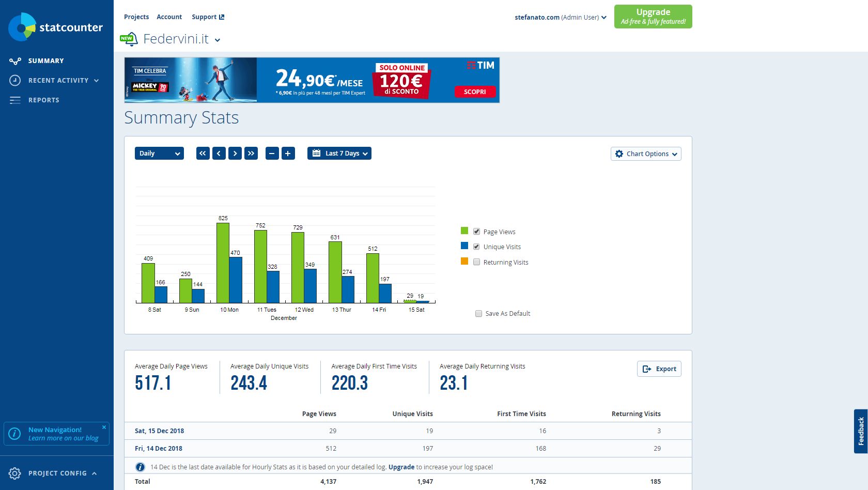Open the Daily granularity dropdown

[x=159, y=154]
